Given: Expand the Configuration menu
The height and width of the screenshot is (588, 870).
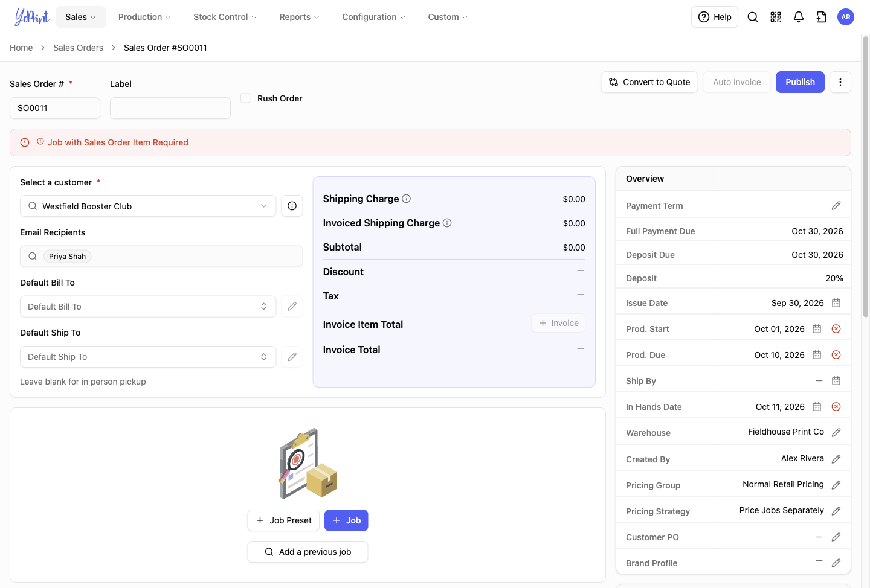Looking at the screenshot, I should point(373,17).
